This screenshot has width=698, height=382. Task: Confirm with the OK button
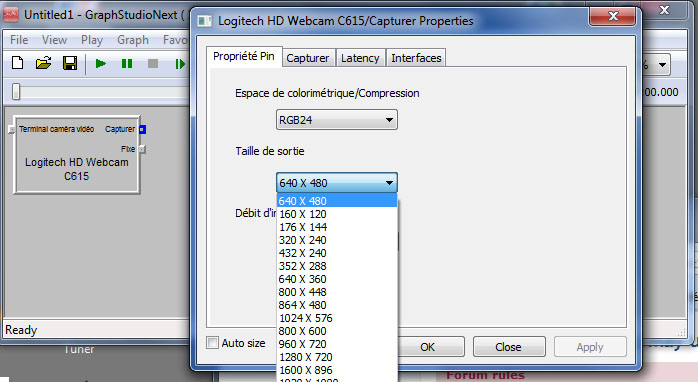[x=427, y=347]
